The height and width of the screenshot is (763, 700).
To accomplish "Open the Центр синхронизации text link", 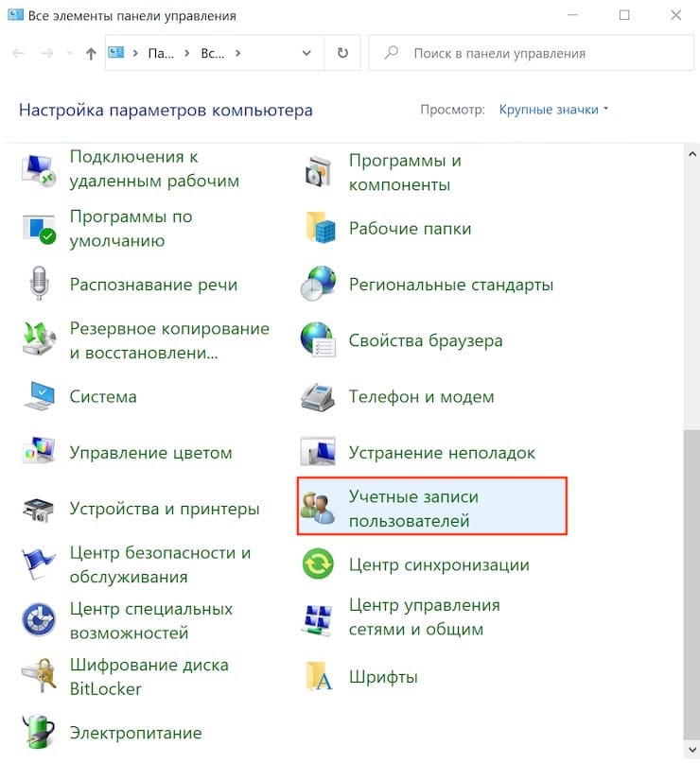I will click(439, 565).
